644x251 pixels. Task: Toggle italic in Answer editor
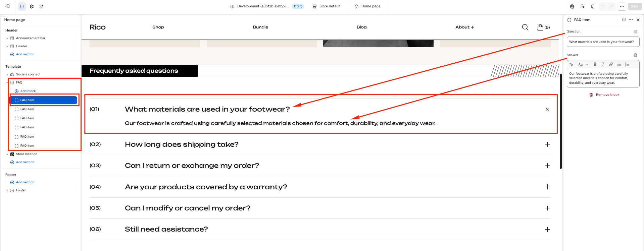click(x=603, y=64)
